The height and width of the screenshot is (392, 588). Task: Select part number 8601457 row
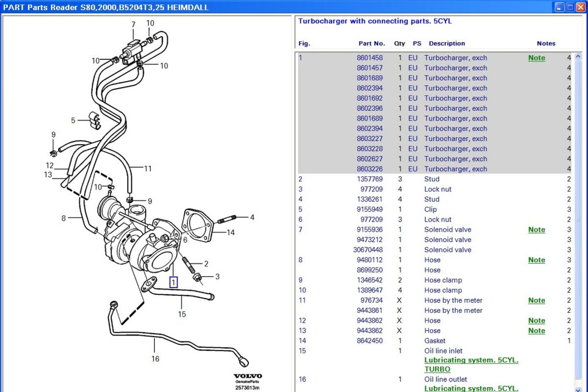tap(434, 68)
